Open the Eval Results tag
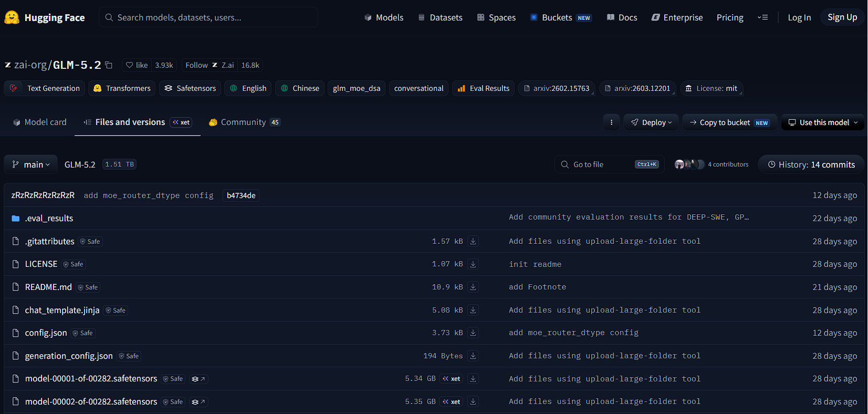Viewport: 868px width, 414px height. [x=484, y=88]
